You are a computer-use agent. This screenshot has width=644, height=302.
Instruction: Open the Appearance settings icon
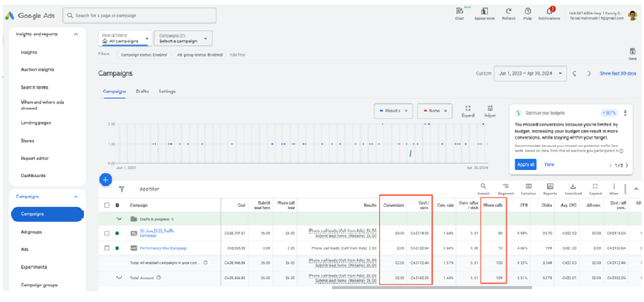[x=484, y=11]
